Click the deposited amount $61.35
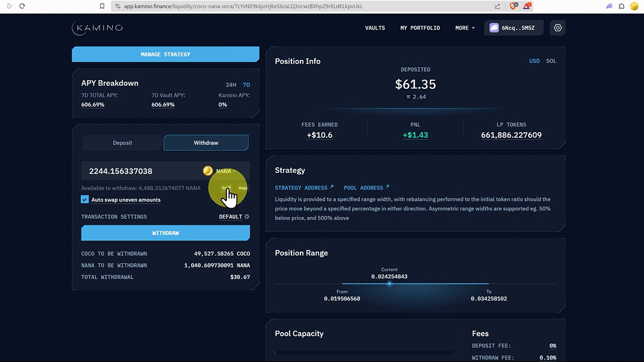Viewport: 644px width, 362px height. click(415, 84)
